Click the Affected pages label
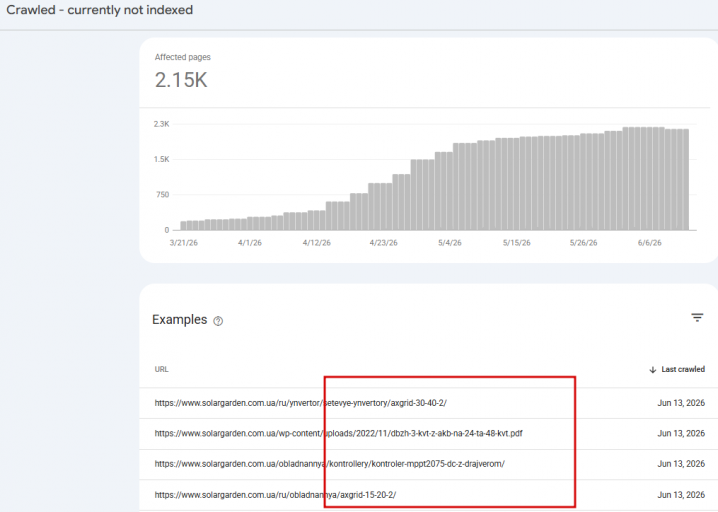 183,57
